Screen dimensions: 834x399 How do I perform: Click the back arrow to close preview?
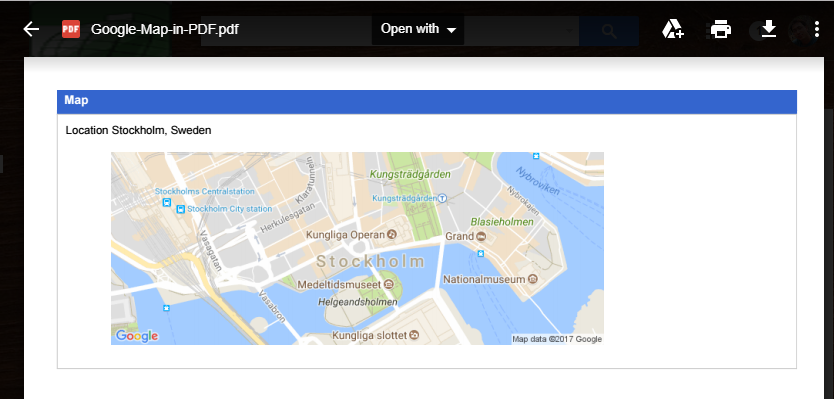[31, 29]
